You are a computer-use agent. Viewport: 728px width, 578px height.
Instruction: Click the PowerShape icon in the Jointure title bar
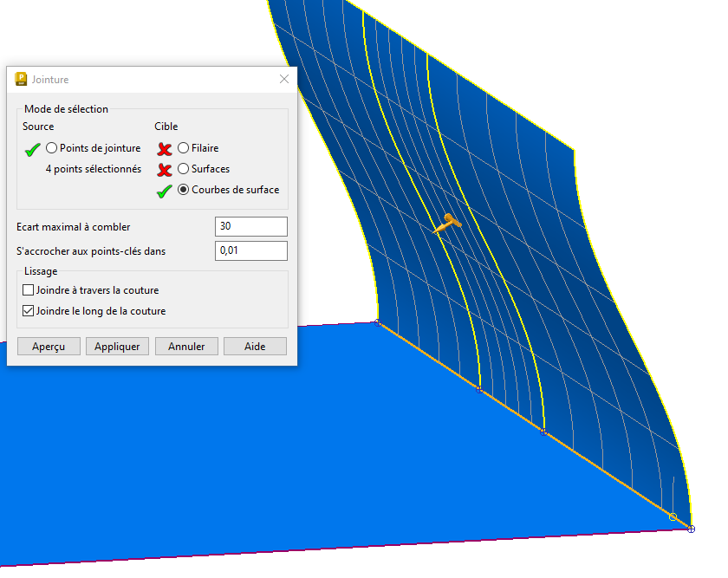(x=22, y=80)
